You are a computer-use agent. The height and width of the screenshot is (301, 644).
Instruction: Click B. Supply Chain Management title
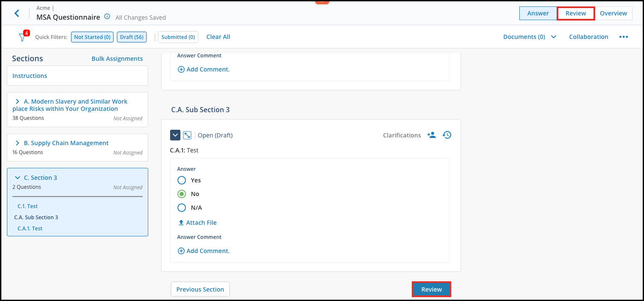(x=66, y=143)
